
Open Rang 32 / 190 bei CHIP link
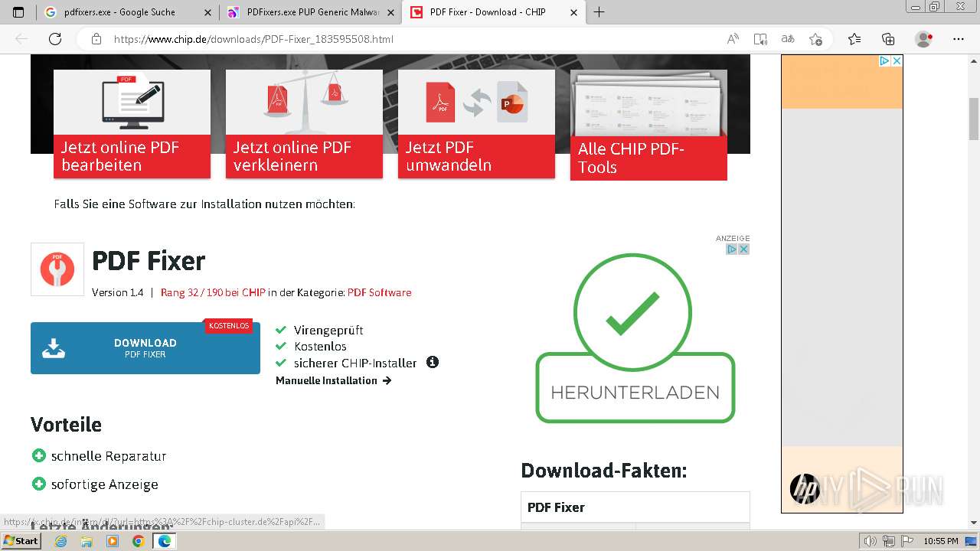coord(213,292)
